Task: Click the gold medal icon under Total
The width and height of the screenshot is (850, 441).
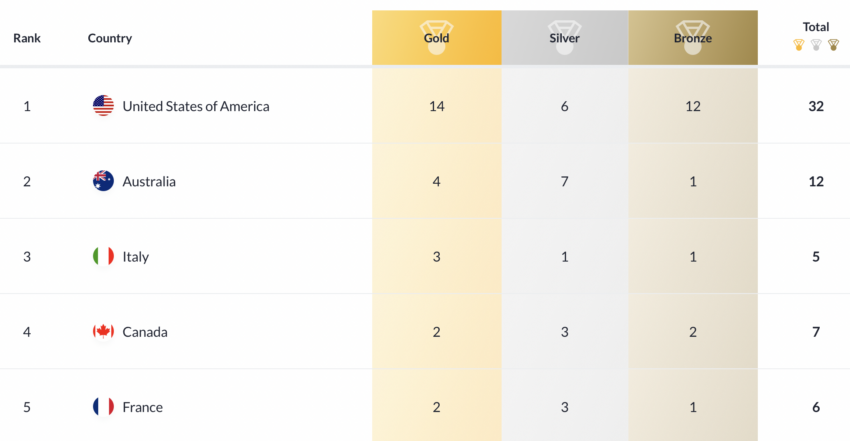Action: click(799, 45)
